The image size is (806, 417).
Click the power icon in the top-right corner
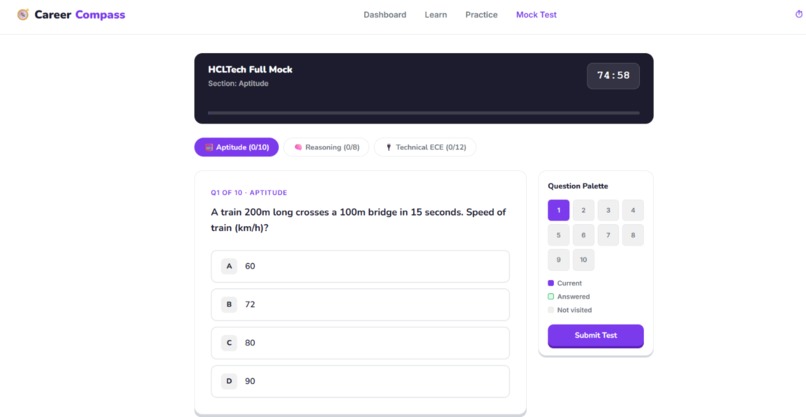coord(799,14)
